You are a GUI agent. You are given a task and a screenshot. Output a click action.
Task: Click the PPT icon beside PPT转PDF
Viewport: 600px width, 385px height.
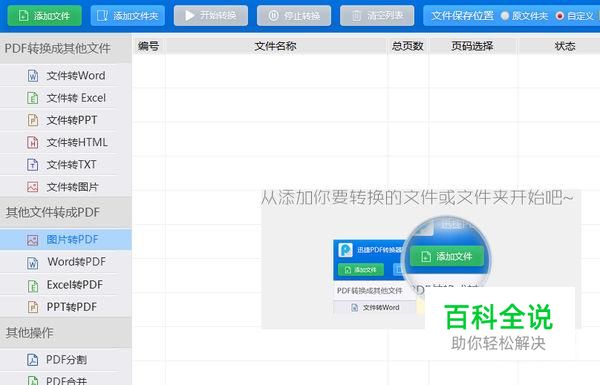pos(33,307)
